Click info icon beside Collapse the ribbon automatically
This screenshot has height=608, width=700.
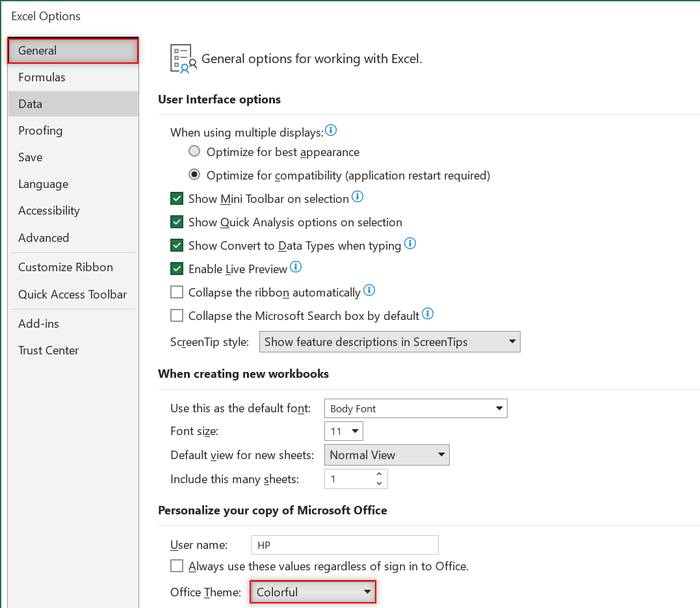(369, 290)
